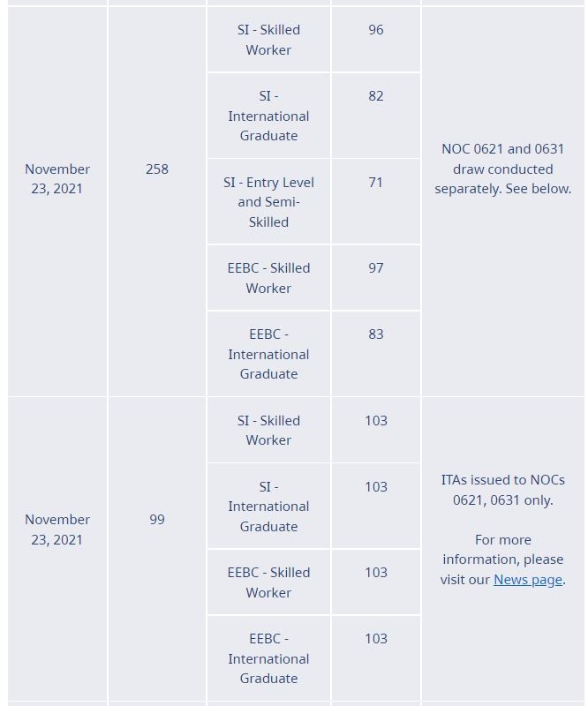This screenshot has height=706, width=588.
Task: Click the NOC 0621 and 0631 draw note
Action: click(503, 169)
